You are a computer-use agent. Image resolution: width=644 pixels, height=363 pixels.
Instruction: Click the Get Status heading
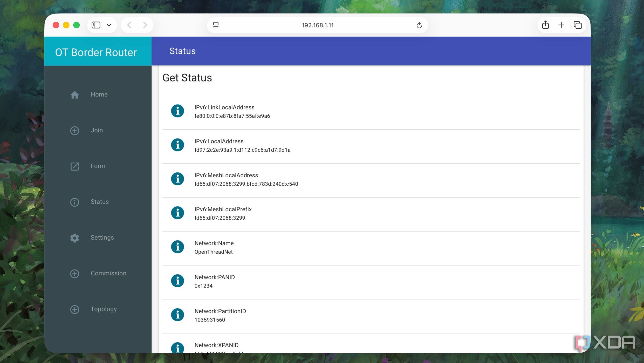[x=187, y=78]
